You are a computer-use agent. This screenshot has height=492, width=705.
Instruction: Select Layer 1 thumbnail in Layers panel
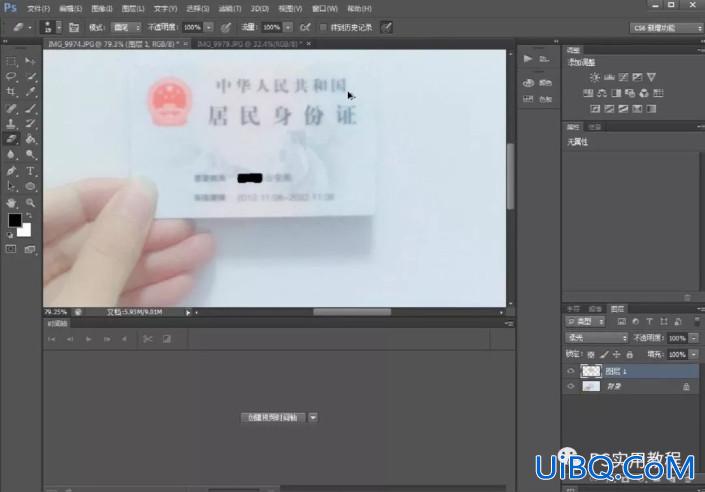[591, 371]
